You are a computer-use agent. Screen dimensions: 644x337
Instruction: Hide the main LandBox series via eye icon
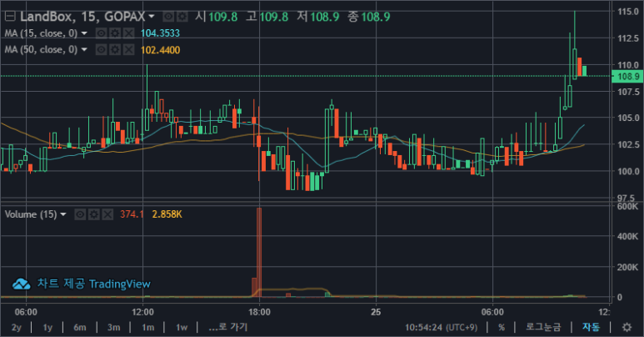pos(167,16)
